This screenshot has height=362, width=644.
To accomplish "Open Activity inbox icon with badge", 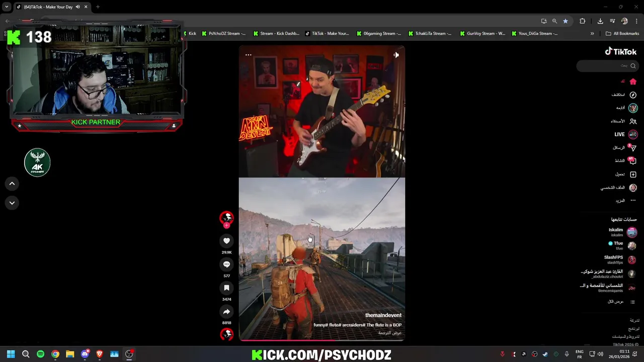I will point(633,161).
